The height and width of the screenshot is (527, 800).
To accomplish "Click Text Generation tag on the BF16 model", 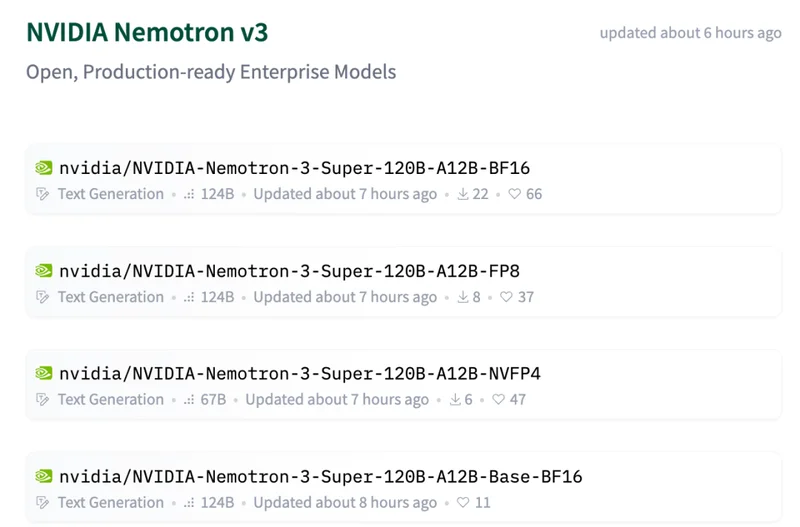I will [x=110, y=194].
